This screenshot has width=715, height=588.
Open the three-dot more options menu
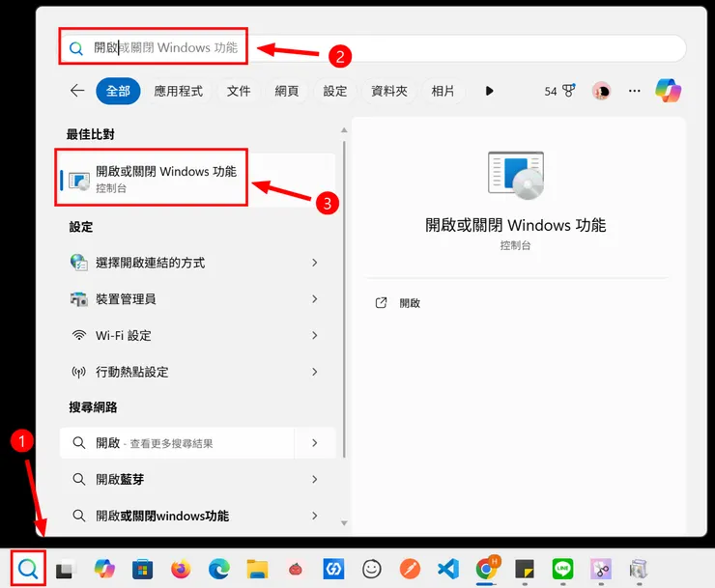(x=634, y=91)
